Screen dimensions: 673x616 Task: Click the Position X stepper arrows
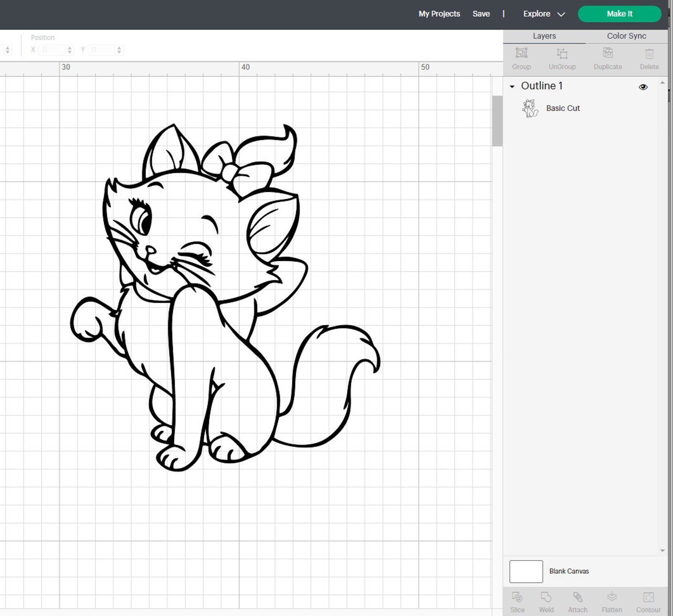point(70,50)
